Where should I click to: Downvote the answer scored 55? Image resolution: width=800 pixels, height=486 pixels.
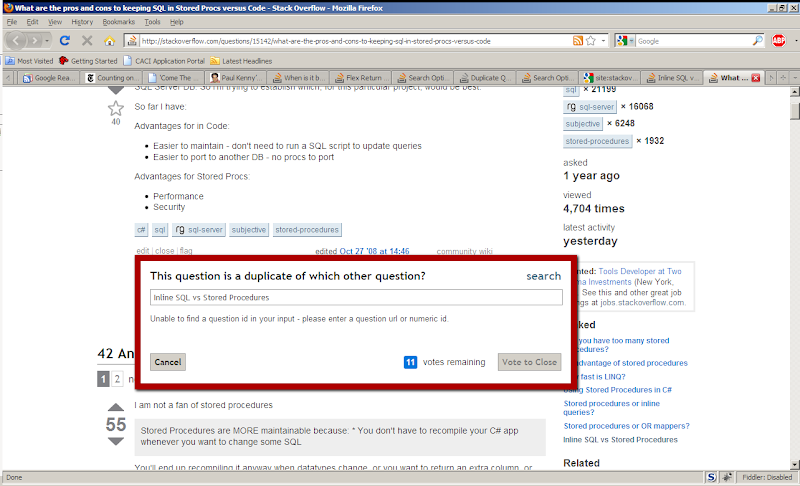(116, 441)
